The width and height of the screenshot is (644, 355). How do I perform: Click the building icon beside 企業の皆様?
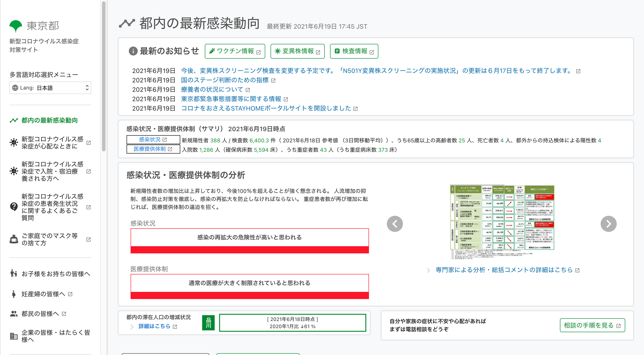(14, 336)
